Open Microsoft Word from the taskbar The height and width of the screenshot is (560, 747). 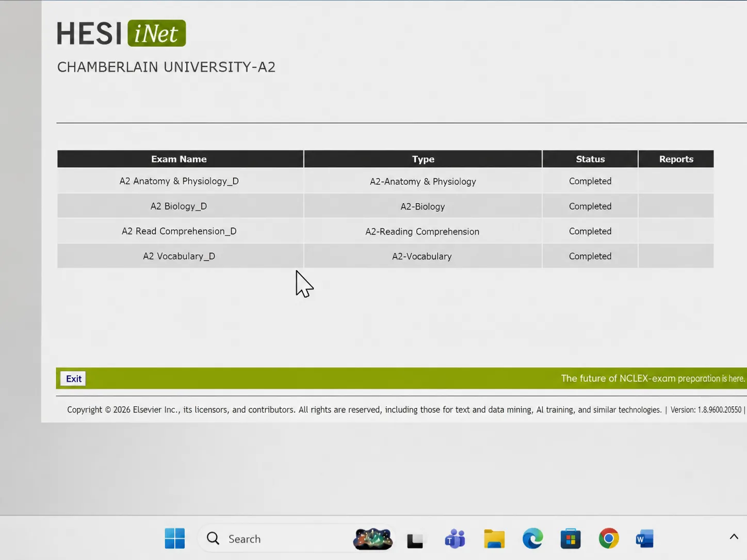645,539
